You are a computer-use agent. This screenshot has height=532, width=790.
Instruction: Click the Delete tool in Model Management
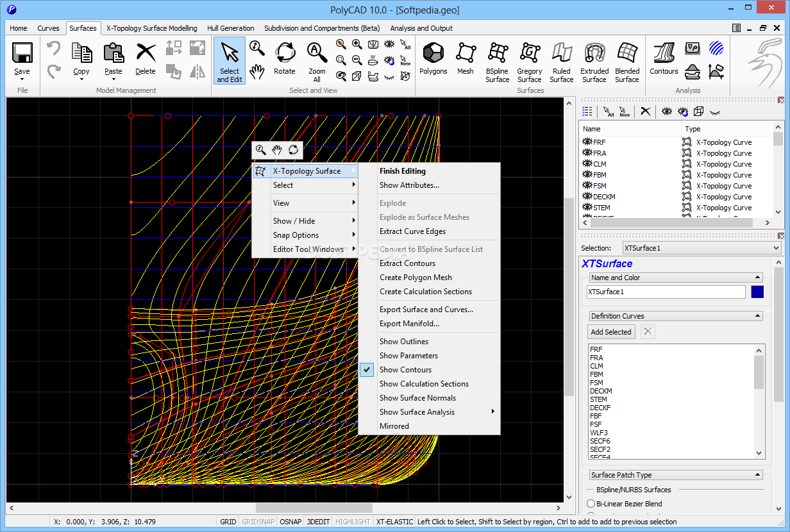[146, 60]
